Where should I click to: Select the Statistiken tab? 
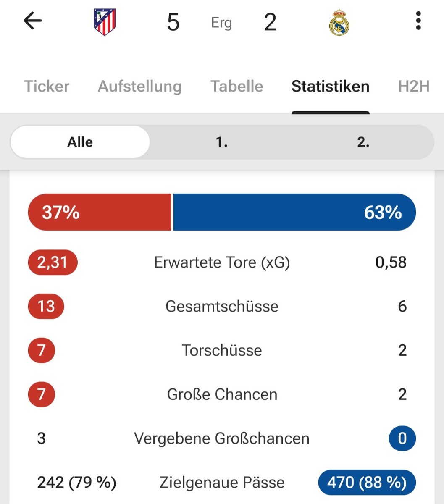point(331,87)
